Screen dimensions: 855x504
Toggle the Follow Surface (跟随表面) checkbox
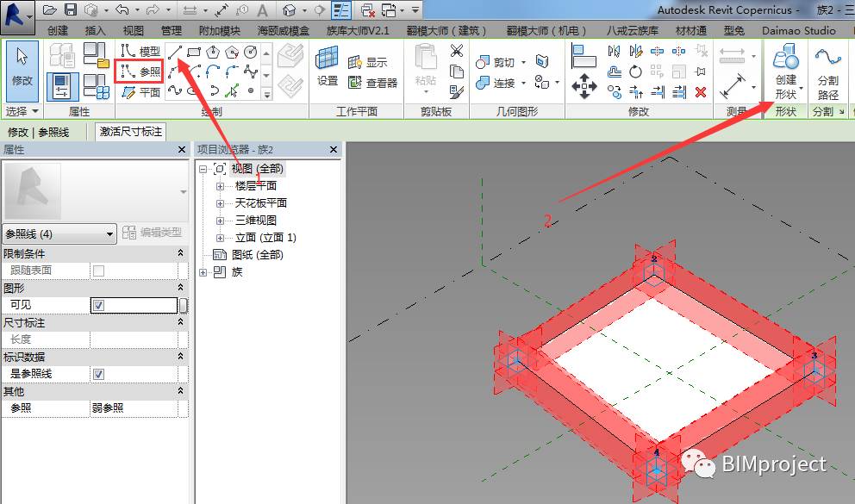pyautogui.click(x=99, y=271)
